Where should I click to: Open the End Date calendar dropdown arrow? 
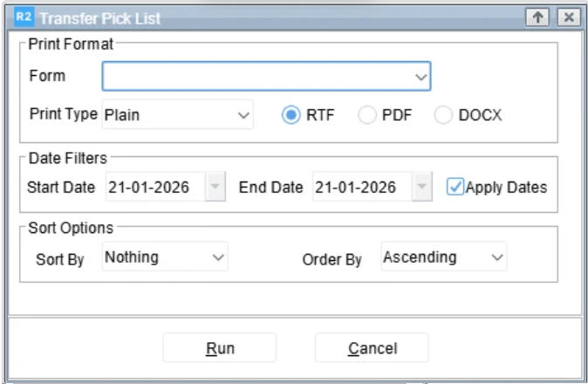click(x=423, y=187)
